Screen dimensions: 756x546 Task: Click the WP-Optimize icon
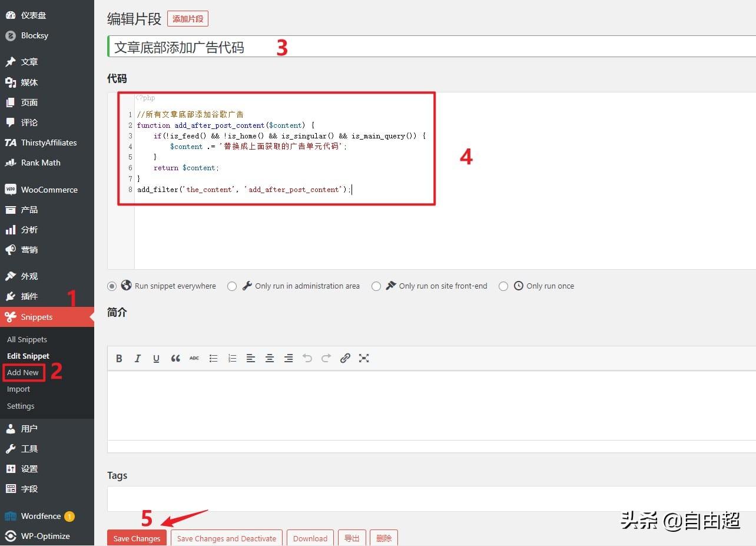tap(10, 536)
